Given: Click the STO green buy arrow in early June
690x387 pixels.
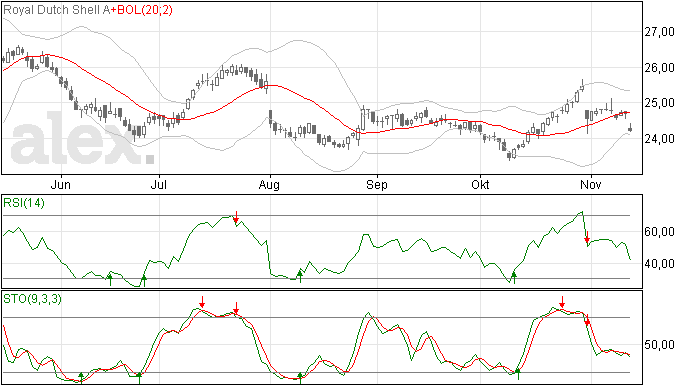Looking at the screenshot, I should tap(81, 377).
